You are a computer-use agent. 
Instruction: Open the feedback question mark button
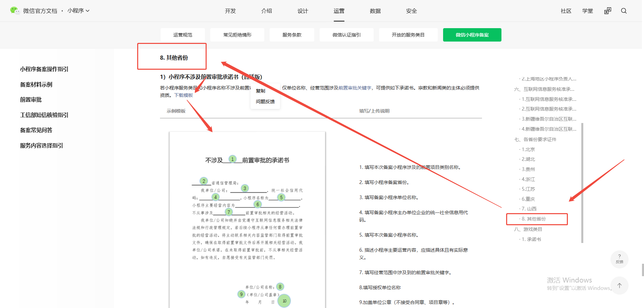(x=619, y=259)
